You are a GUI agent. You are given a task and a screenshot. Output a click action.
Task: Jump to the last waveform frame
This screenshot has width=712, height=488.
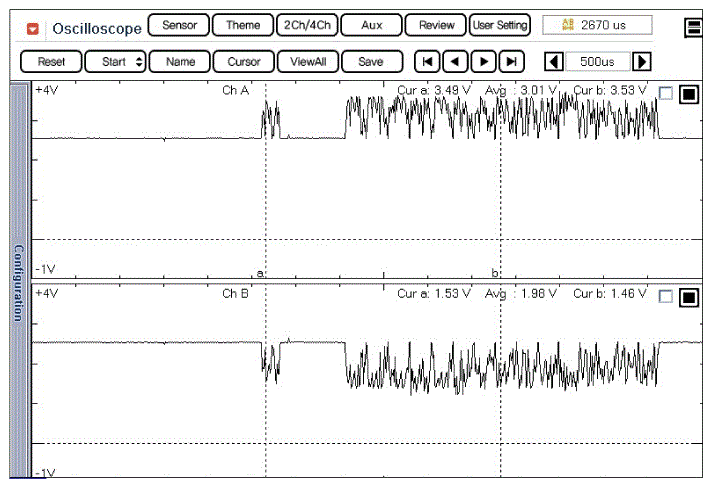tap(511, 62)
